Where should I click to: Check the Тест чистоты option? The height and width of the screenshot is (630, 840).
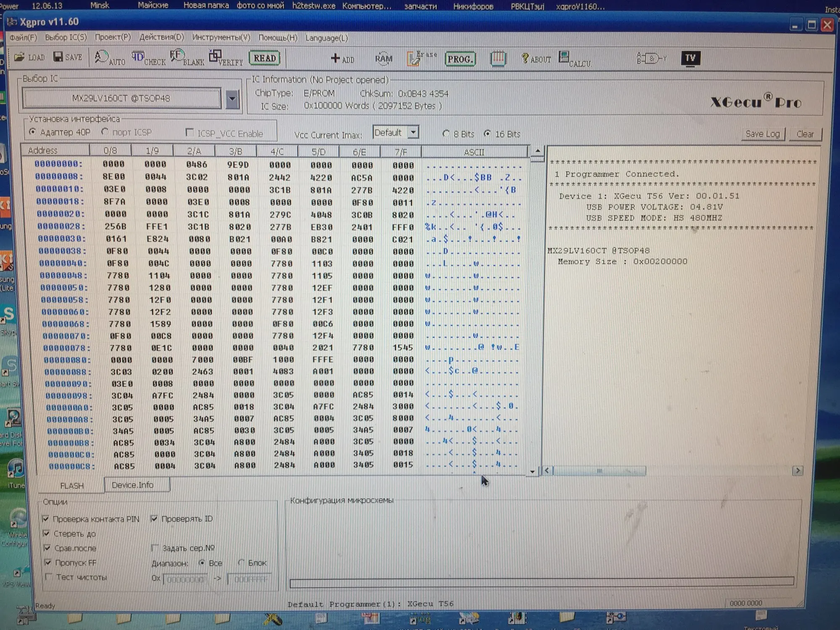[x=48, y=577]
